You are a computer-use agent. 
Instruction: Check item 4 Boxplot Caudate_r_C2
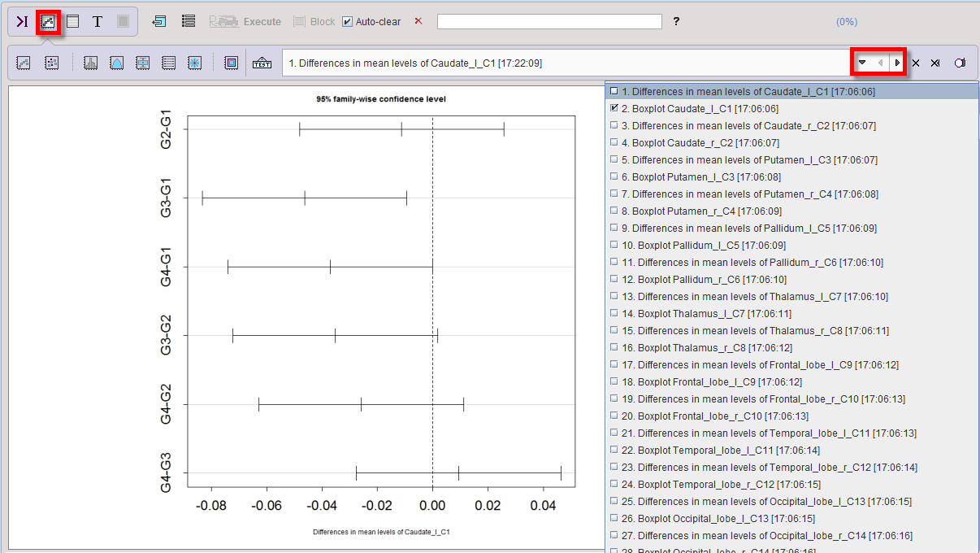614,143
